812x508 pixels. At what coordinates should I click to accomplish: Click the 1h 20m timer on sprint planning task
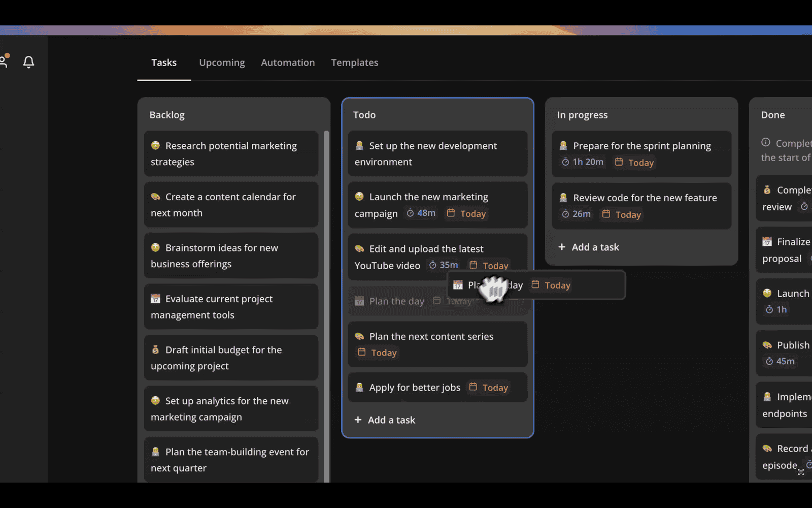(x=582, y=162)
